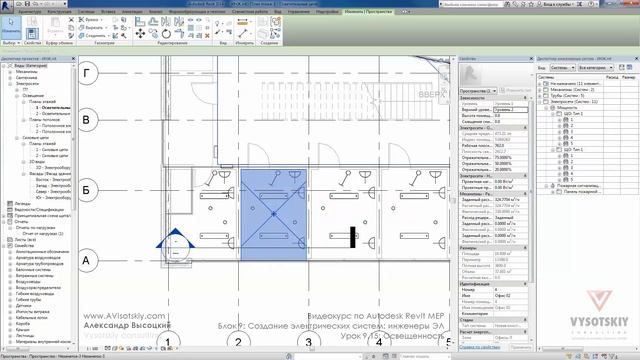
Task: Expand the Трубы systems node in system browser
Action: pyautogui.click(x=540, y=96)
